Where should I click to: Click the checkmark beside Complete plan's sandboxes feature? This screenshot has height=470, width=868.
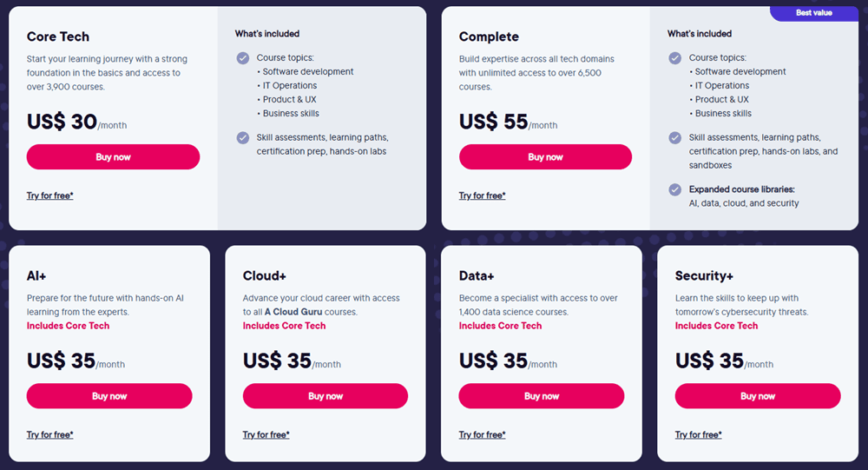(x=675, y=137)
